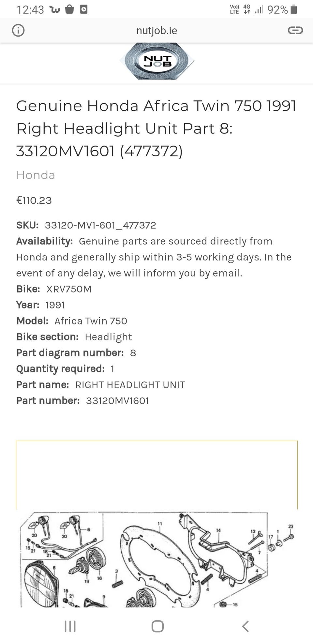Tap the RIGHT HEADLIGHT UNIT part name
Viewport: 313px width, 644px height.
(x=130, y=385)
